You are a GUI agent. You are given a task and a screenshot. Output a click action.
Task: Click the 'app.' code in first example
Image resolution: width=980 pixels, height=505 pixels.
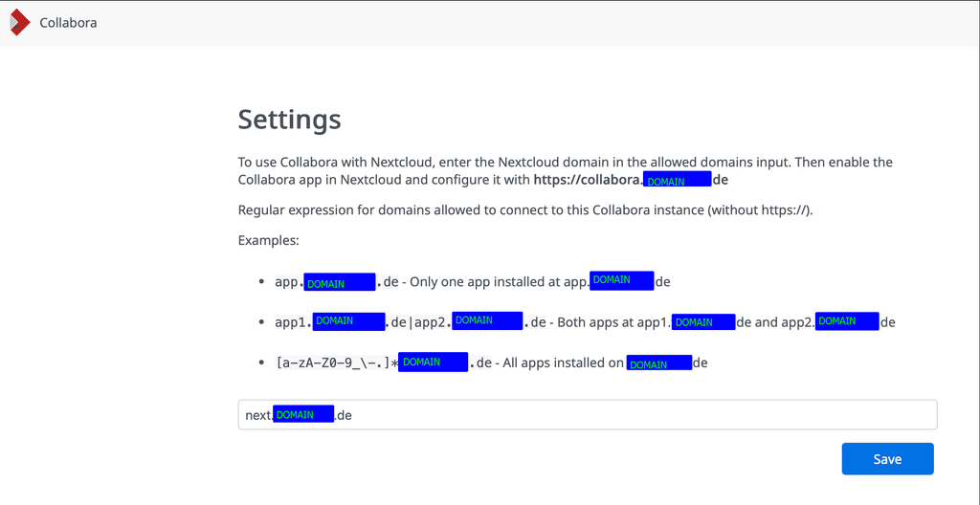[288, 282]
